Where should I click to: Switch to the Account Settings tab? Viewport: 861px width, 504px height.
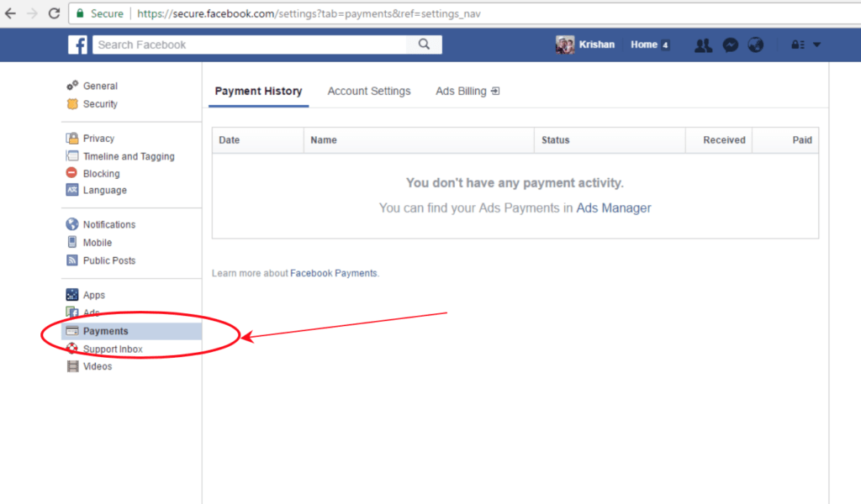pos(368,91)
